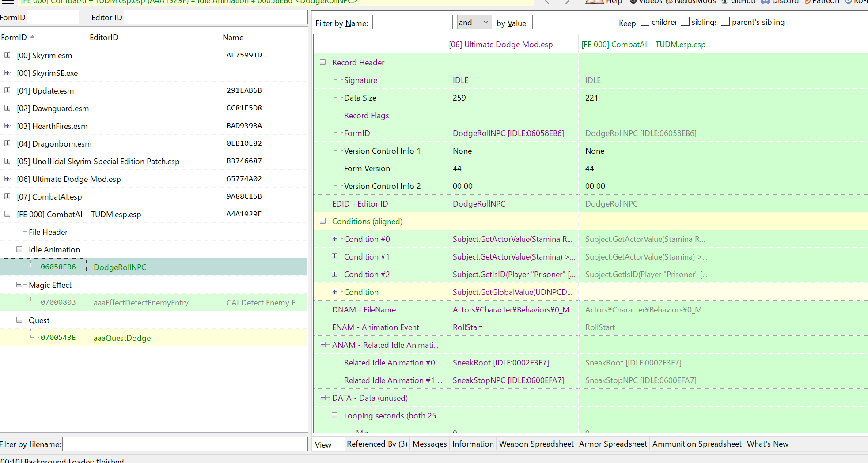Viewport: 868px width, 463px height.
Task: Select the Data Size value 221
Action: point(591,98)
